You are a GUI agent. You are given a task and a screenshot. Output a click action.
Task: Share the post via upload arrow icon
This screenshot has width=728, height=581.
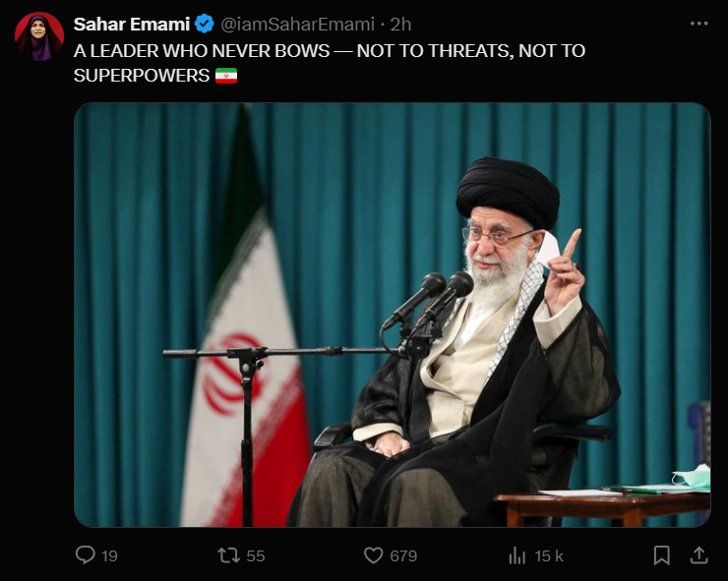pyautogui.click(x=698, y=555)
